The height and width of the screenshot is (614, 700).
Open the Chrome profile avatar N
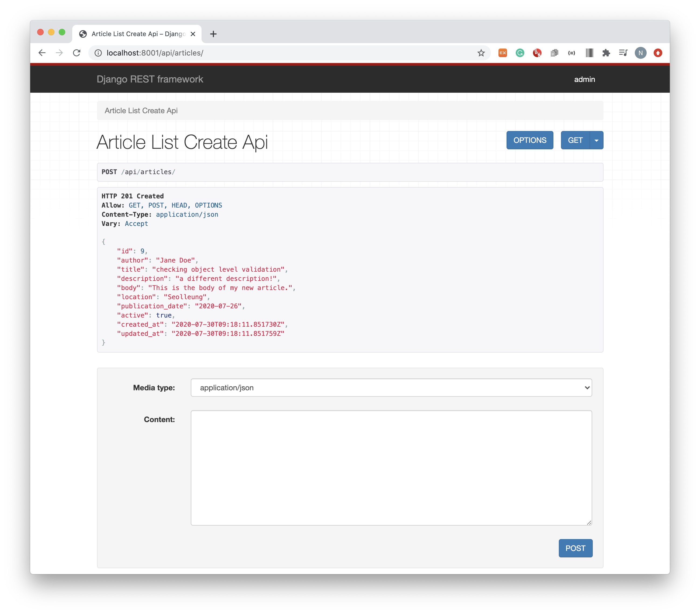point(641,53)
